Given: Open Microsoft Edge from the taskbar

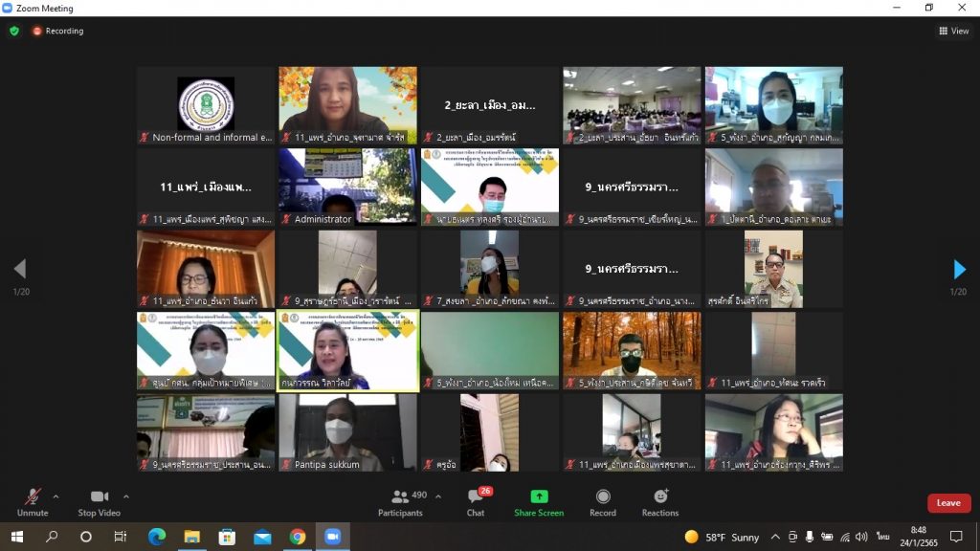Looking at the screenshot, I should (157, 537).
